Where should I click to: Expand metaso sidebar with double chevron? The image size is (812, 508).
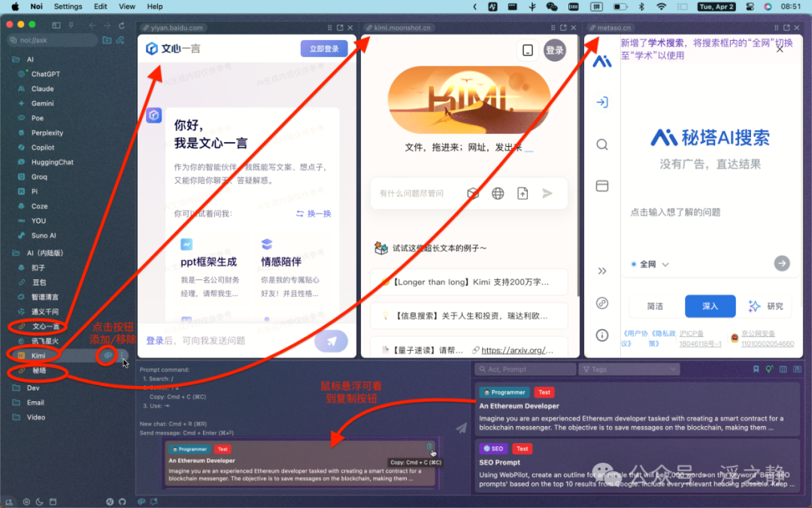pyautogui.click(x=601, y=271)
